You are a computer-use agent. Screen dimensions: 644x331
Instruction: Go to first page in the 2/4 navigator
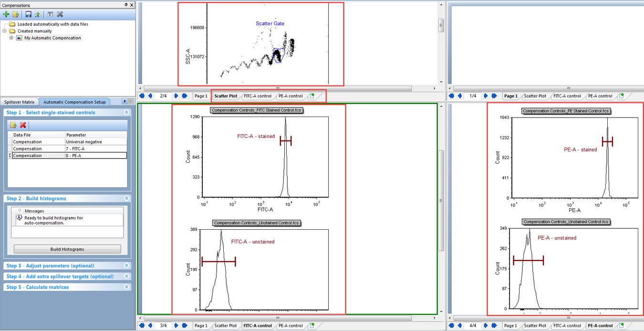142,96
